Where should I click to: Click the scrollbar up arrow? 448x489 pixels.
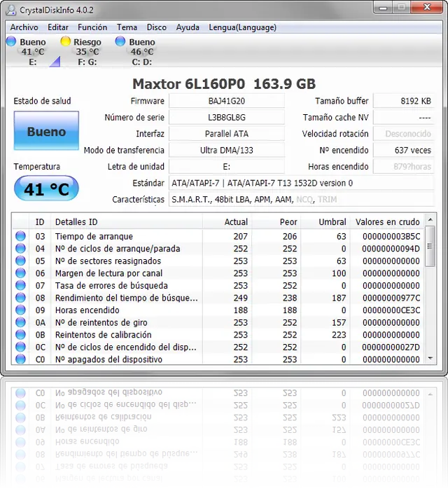click(x=430, y=220)
